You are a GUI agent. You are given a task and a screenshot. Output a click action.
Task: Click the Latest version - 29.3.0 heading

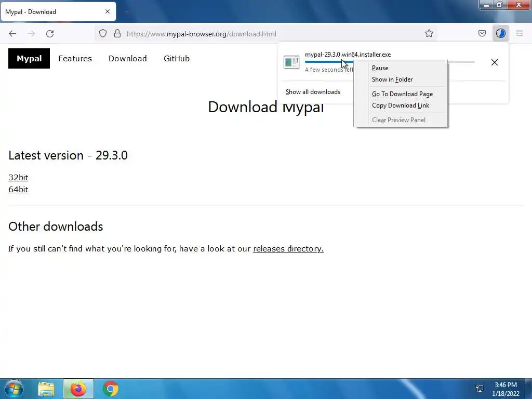[68, 155]
